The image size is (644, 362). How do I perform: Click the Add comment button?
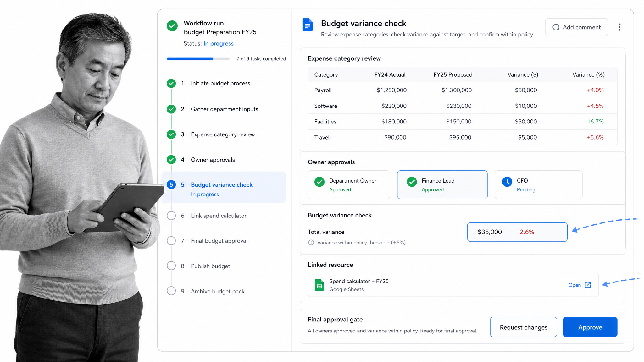pos(576,27)
